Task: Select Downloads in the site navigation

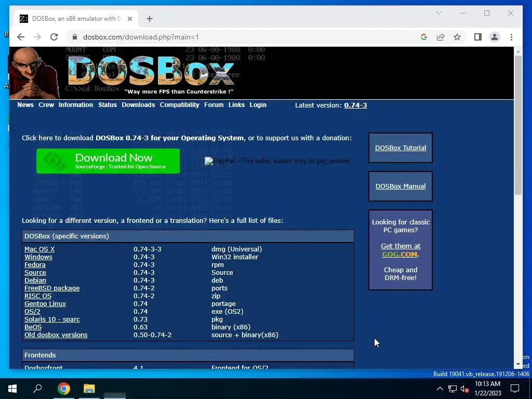Action: pyautogui.click(x=138, y=105)
